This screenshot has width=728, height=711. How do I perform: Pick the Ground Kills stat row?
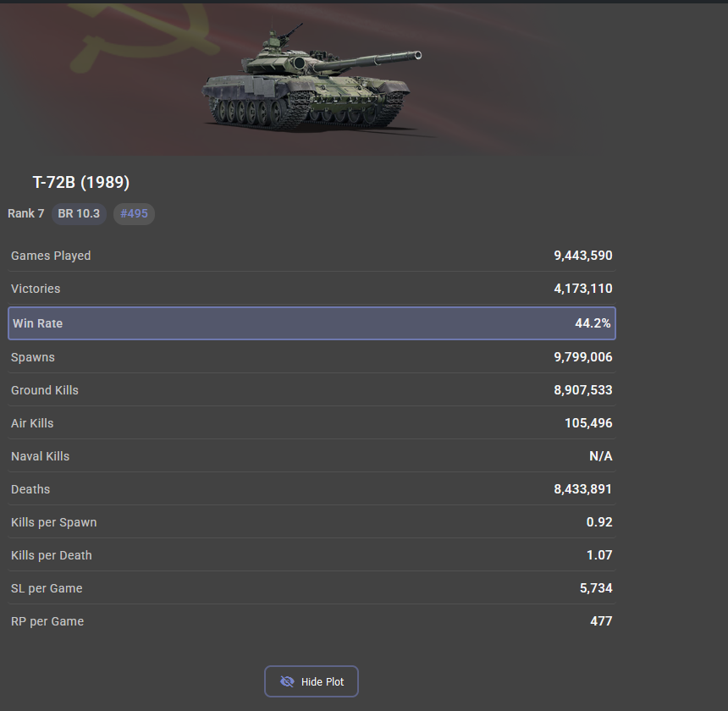pyautogui.click(x=312, y=390)
